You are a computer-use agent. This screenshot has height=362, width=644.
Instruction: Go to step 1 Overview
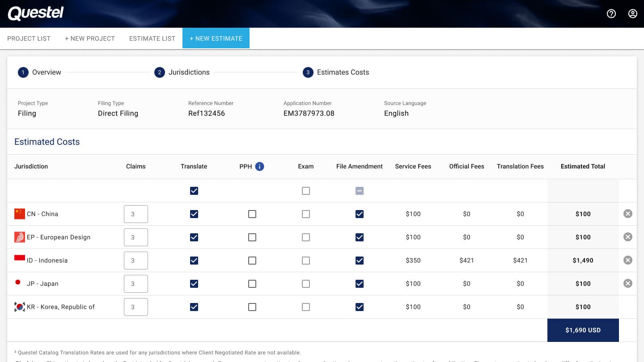(39, 72)
